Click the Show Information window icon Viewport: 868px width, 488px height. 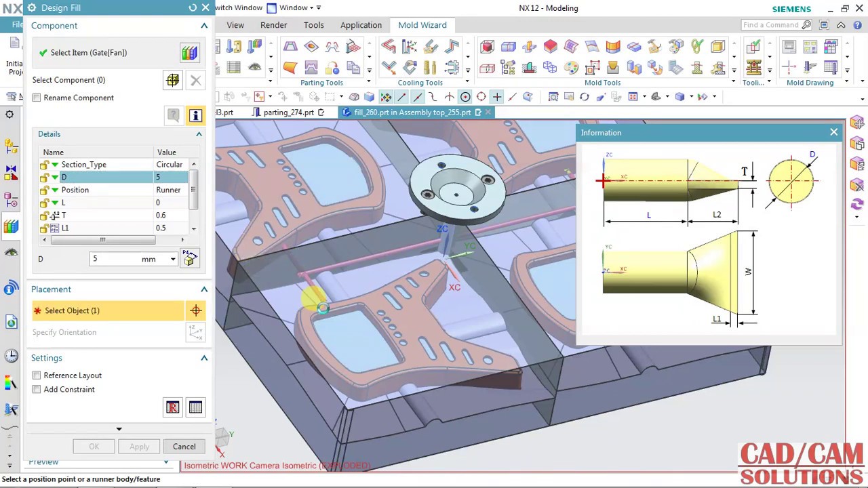pyautogui.click(x=195, y=116)
